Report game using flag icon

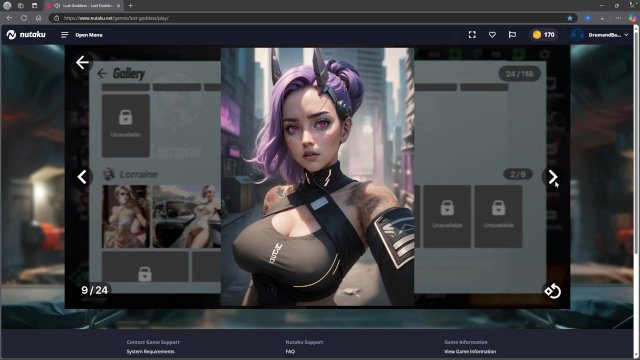point(512,35)
